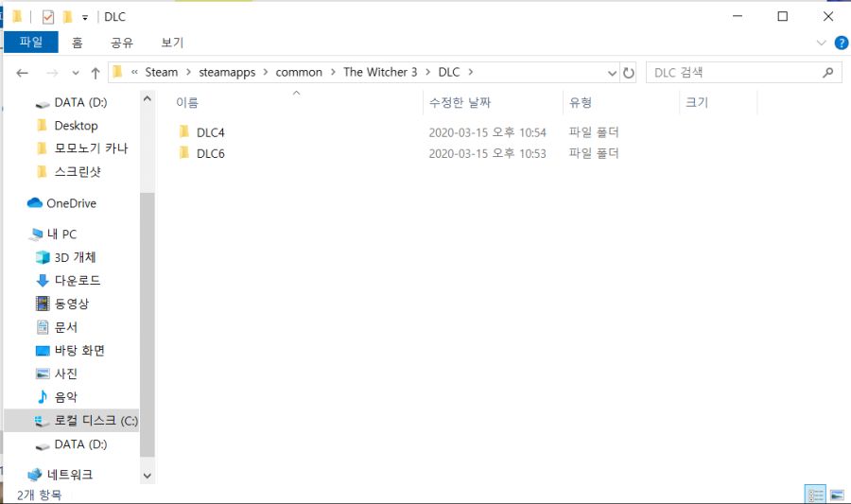Click the 다운로드 arrow icon
This screenshot has width=851, height=504.
click(x=43, y=281)
